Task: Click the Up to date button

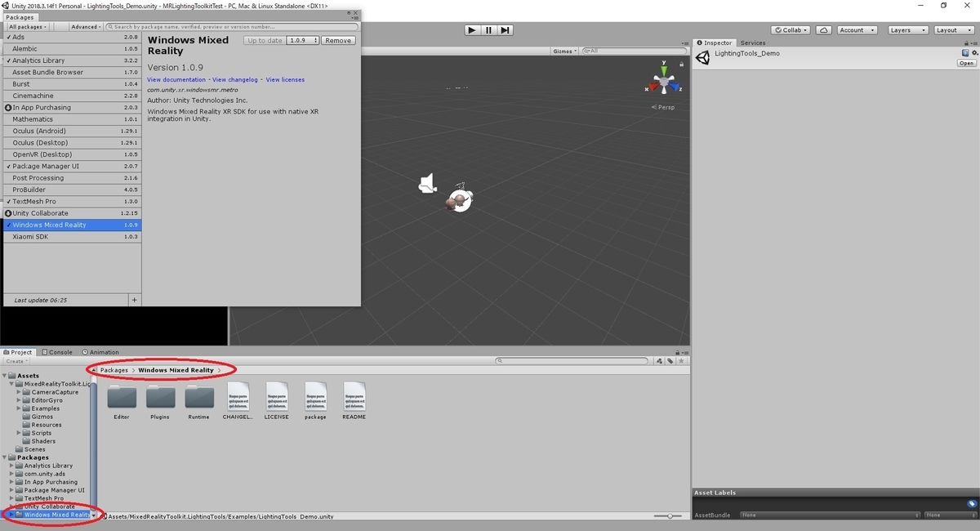Action: (x=265, y=40)
